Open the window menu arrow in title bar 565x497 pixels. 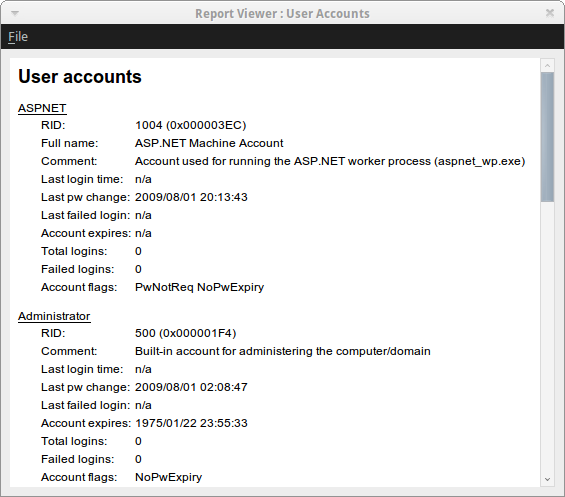[x=15, y=14]
